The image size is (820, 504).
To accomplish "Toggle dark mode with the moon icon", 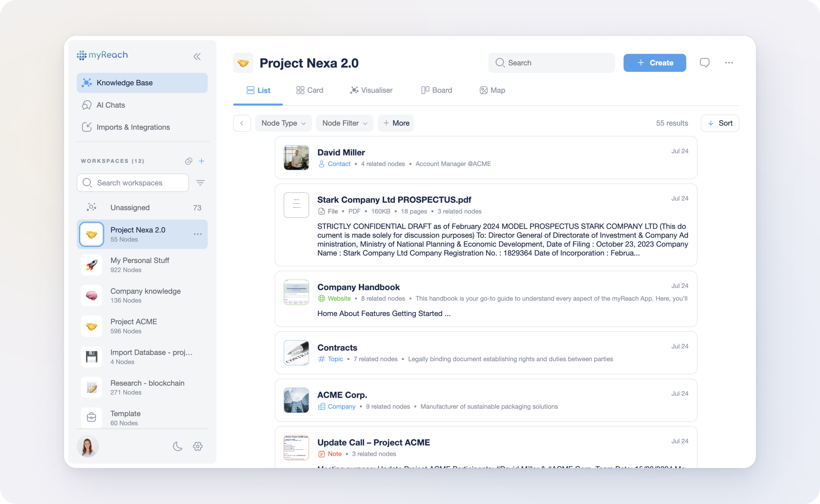I will pos(178,446).
